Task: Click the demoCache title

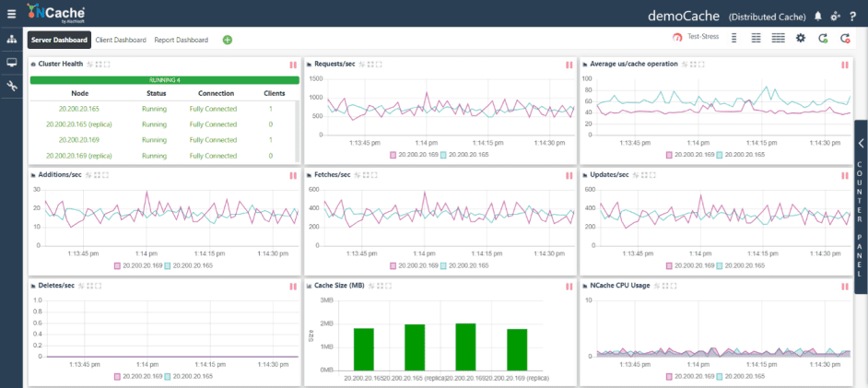Action: (684, 16)
